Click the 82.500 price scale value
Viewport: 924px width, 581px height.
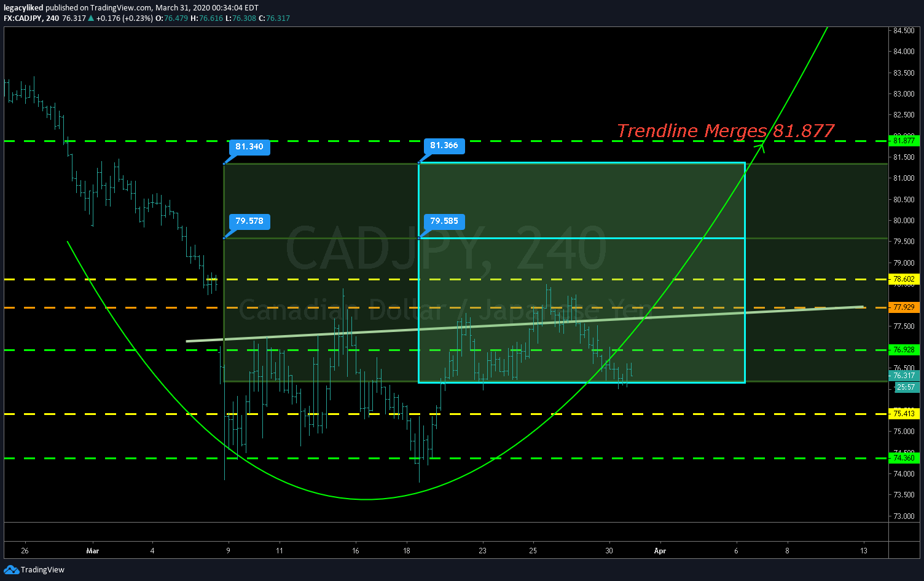(x=904, y=115)
